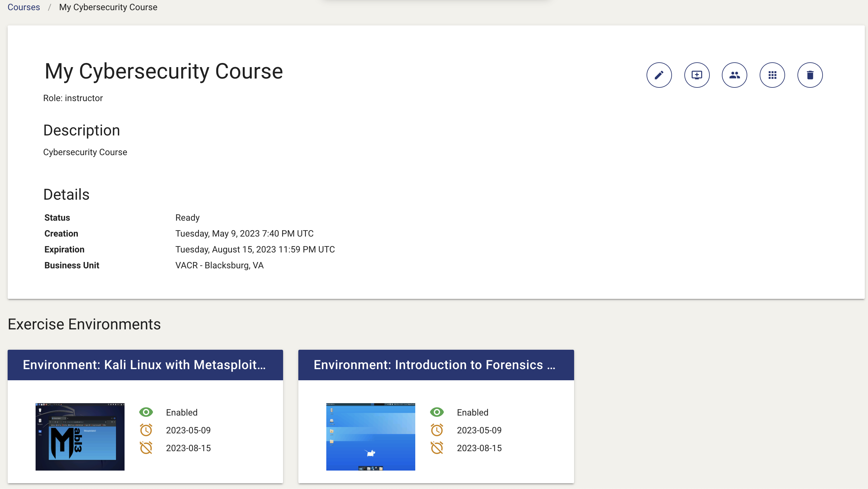The height and width of the screenshot is (489, 868).
Task: Click the clock icon on Kali card
Action: coord(146,430)
